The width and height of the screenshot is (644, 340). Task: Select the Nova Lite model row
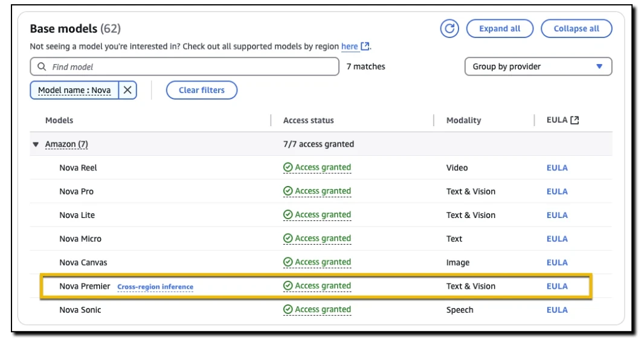(x=77, y=215)
